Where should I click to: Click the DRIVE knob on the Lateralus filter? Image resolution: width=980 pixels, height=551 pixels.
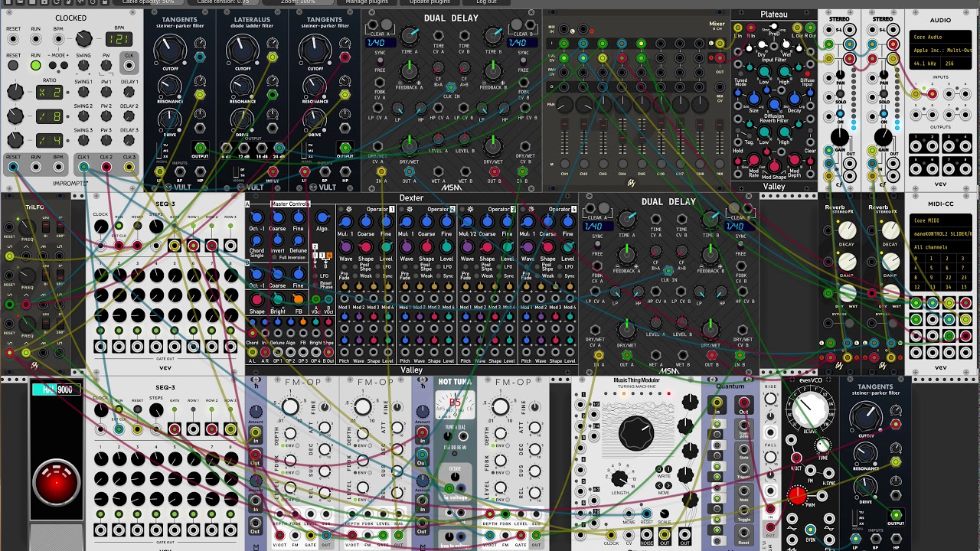243,119
